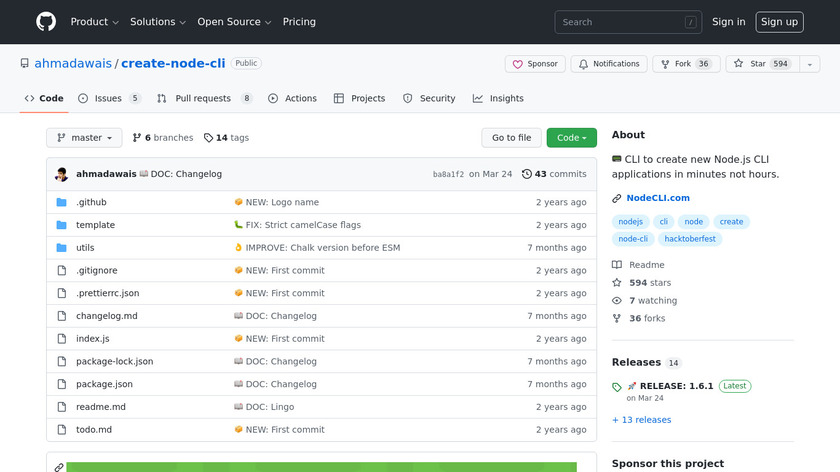Switch to the Issues tab

coord(108,99)
